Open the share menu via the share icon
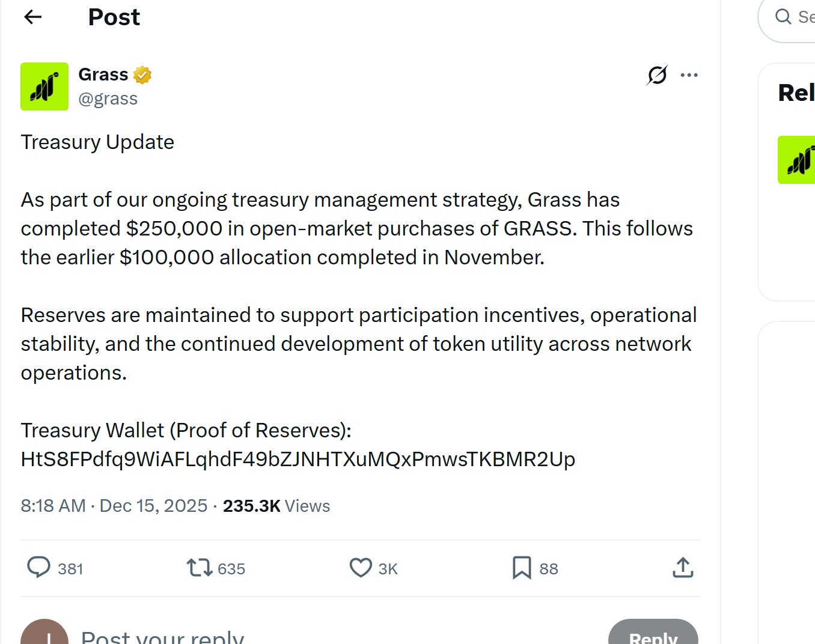Image resolution: width=815 pixels, height=644 pixels. pos(683,568)
